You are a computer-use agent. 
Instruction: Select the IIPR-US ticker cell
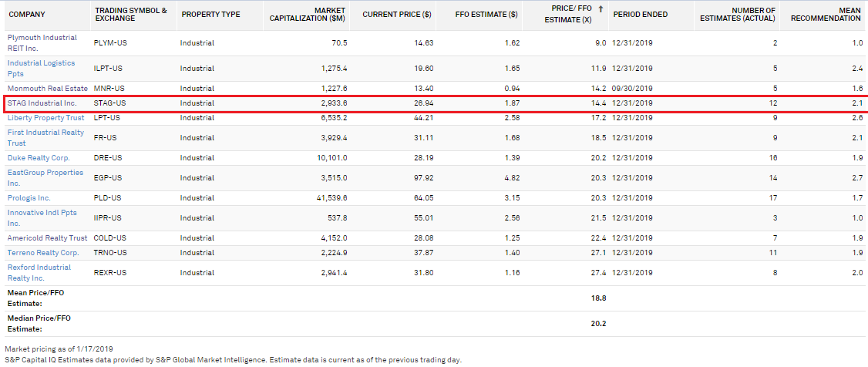[108, 218]
